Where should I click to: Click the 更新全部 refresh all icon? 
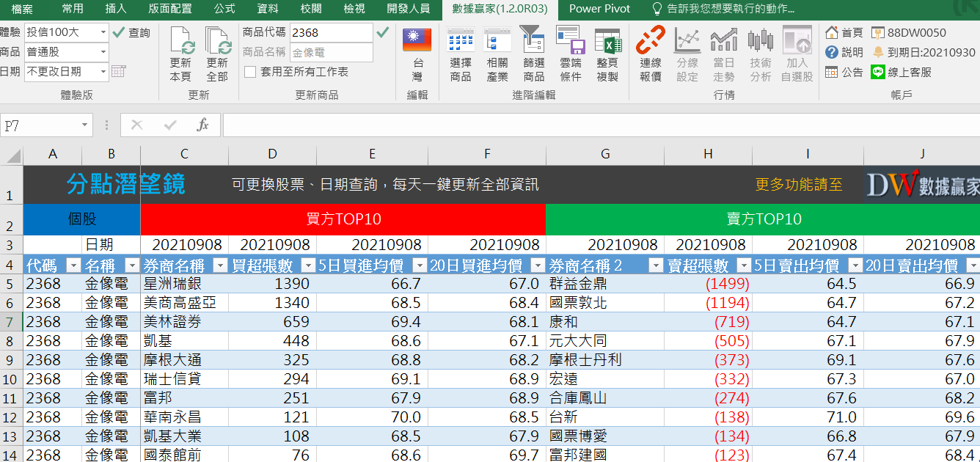(x=217, y=41)
